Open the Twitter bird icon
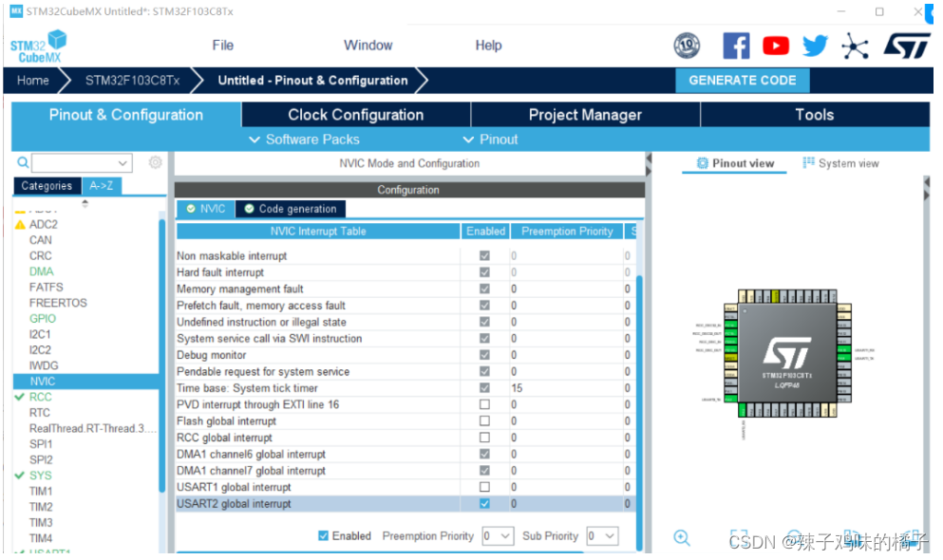Screen dimensions: 943x560 tap(815, 46)
